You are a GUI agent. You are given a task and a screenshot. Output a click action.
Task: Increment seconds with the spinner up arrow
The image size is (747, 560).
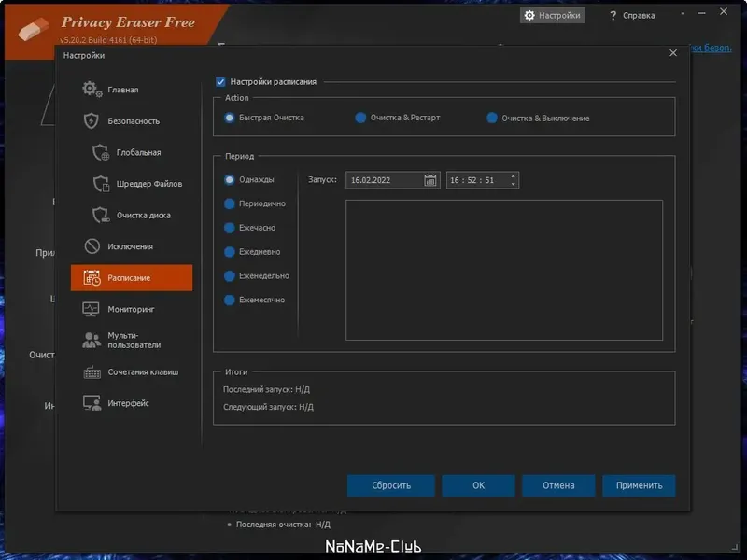click(513, 175)
